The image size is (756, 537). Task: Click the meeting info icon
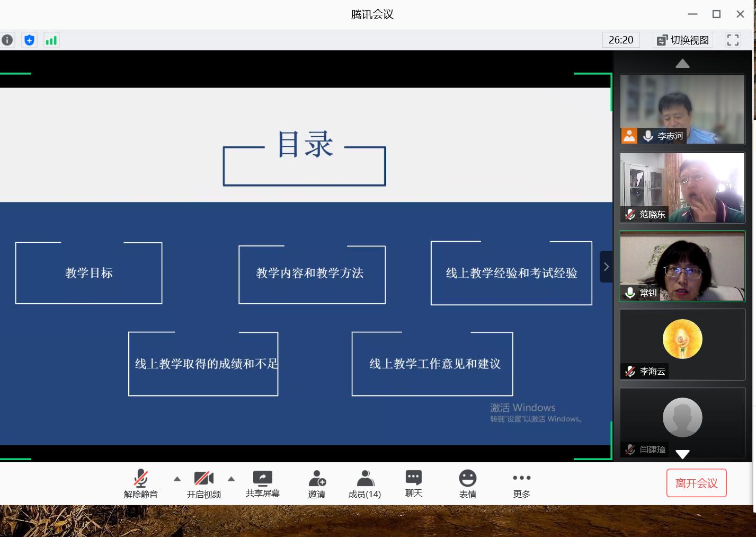click(x=7, y=40)
